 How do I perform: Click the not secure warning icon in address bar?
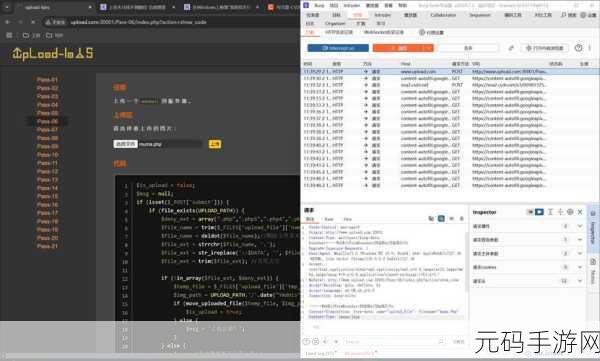click(48, 22)
